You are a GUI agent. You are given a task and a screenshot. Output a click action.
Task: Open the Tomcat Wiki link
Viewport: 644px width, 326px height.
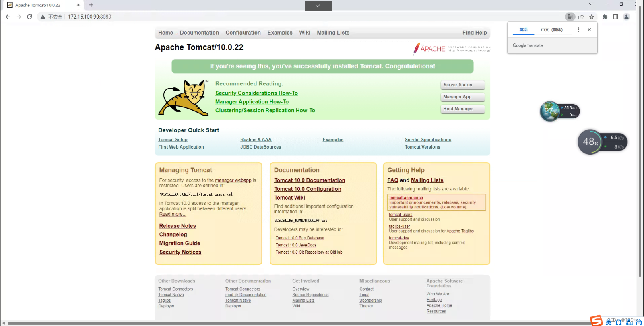point(289,198)
